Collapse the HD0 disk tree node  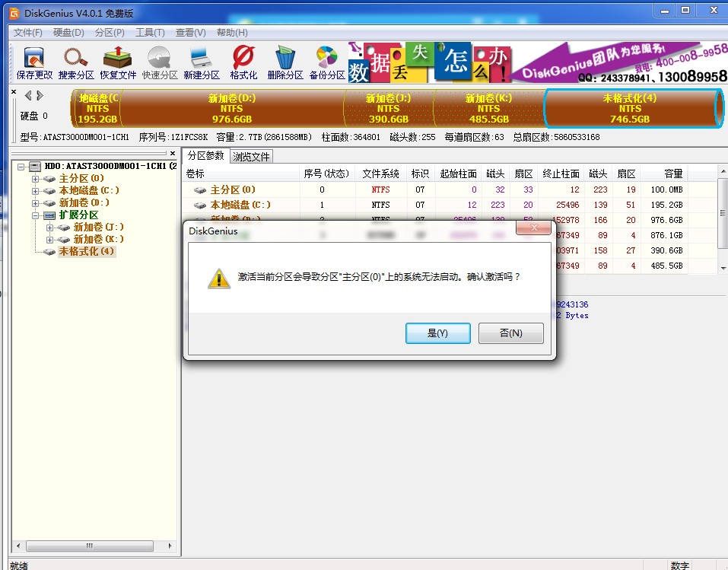21,167
